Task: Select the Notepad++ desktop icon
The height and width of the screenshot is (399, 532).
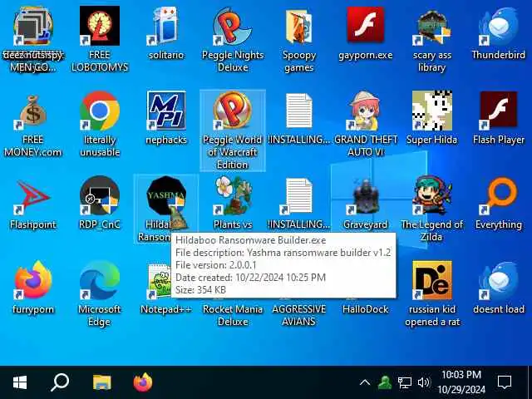Action: click(x=160, y=282)
